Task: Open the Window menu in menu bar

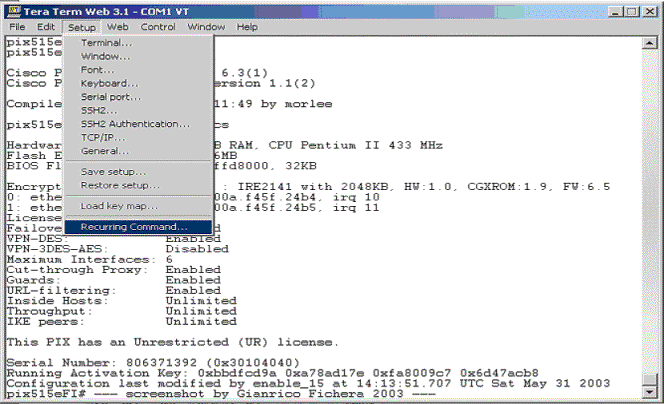Action: point(206,27)
